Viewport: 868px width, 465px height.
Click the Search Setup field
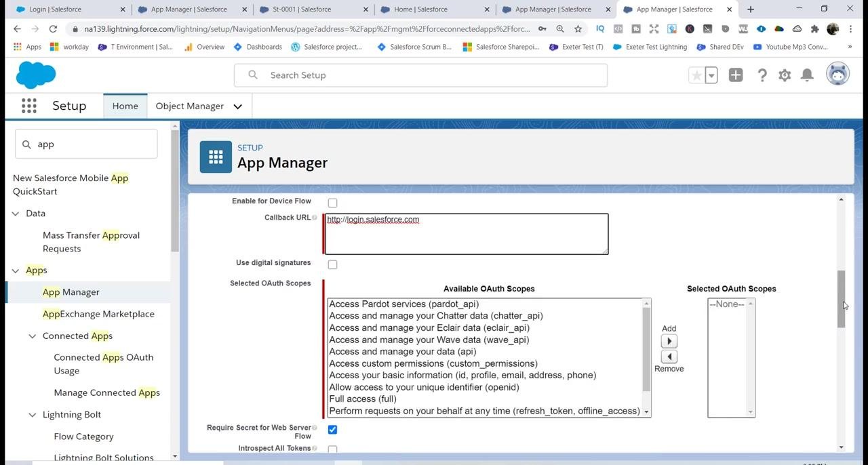tap(420, 75)
